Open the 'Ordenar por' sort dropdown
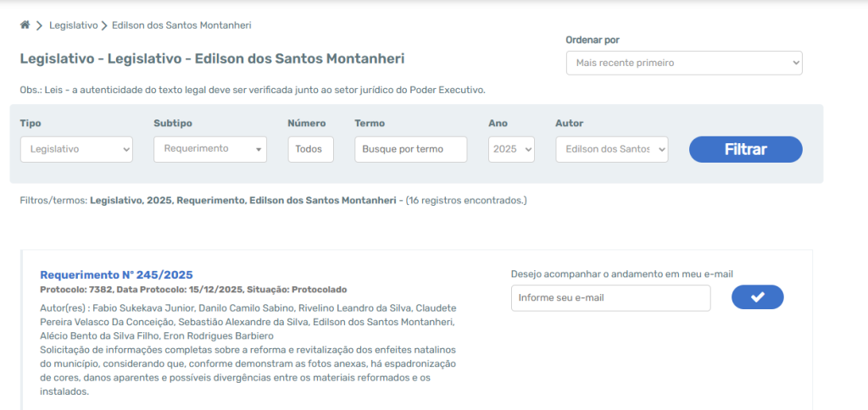This screenshot has height=410, width=868. [x=683, y=63]
